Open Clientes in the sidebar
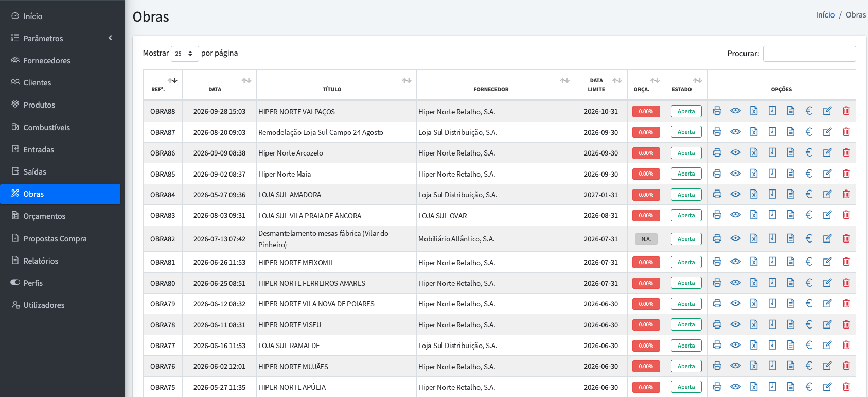This screenshot has width=868, height=397. tap(60, 82)
